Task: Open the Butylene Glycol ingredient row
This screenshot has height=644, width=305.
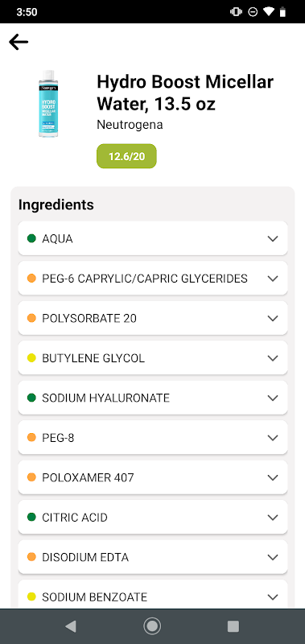Action: (153, 358)
